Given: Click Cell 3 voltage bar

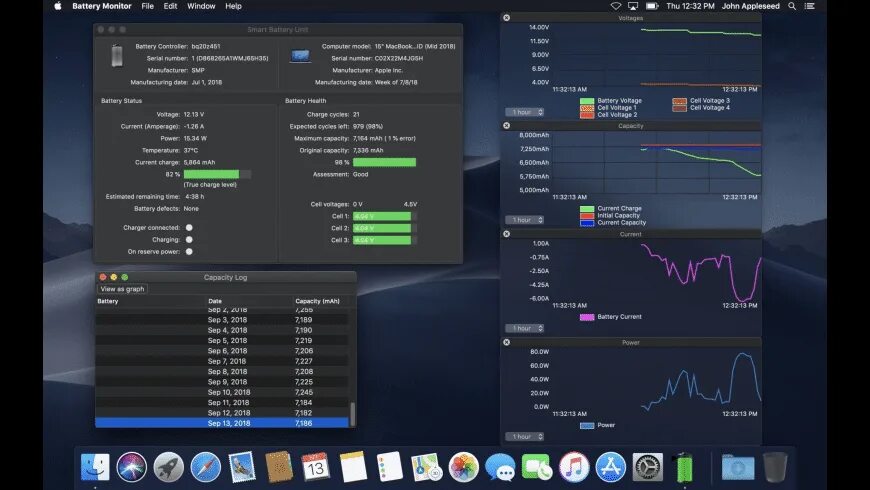Looking at the screenshot, I should click(x=385, y=240).
